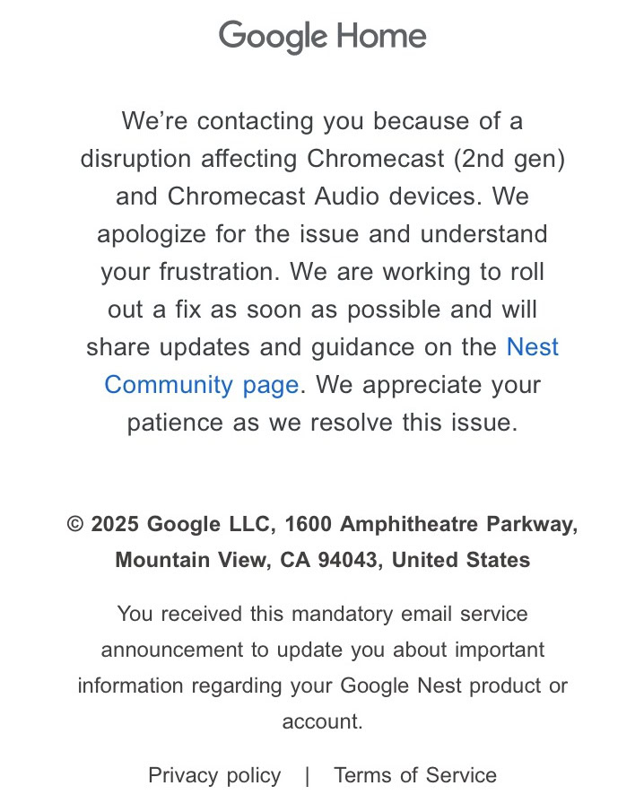Click the "account." text above footer links
Screen dimensions: 644x812
coord(322,721)
